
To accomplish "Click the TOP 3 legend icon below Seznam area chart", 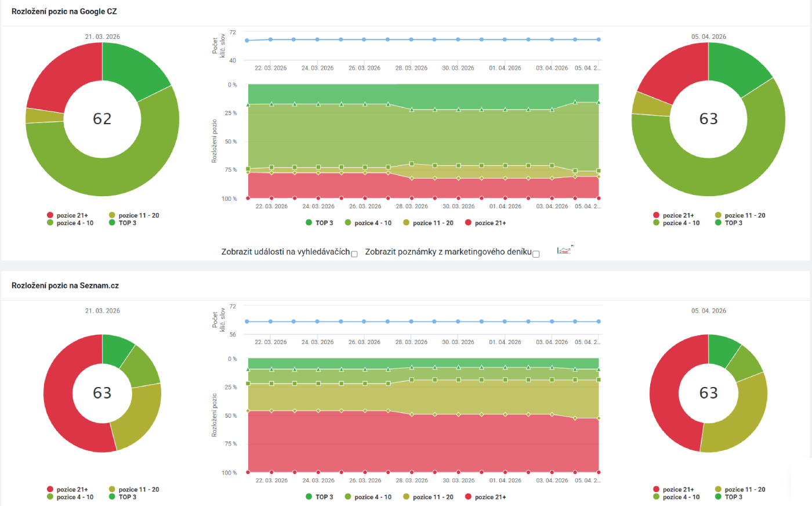I will (309, 497).
